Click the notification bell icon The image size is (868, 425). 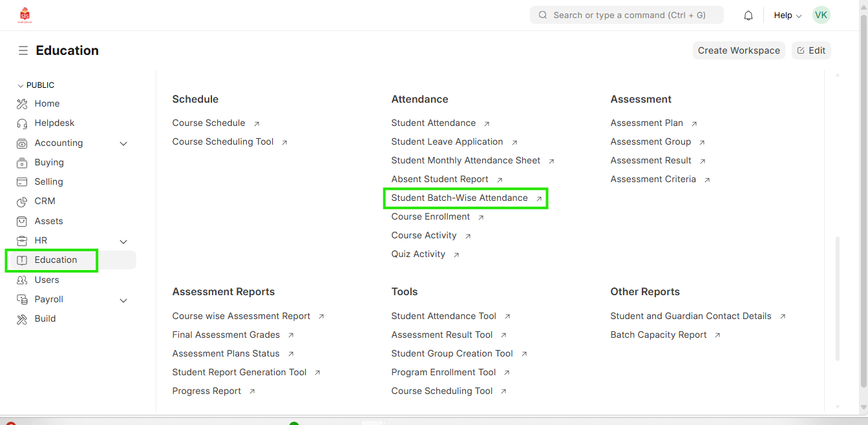click(x=748, y=16)
